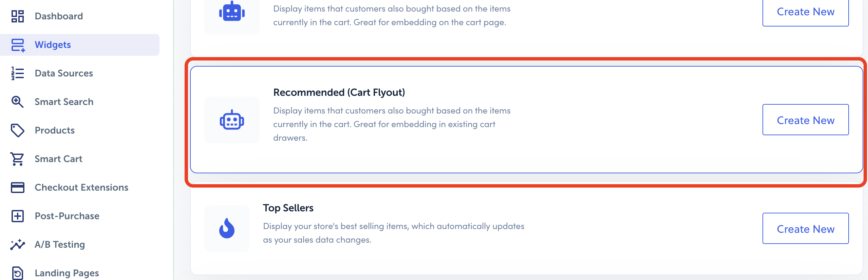Click the Landing Pages document icon
The image size is (868, 280).
point(18,273)
